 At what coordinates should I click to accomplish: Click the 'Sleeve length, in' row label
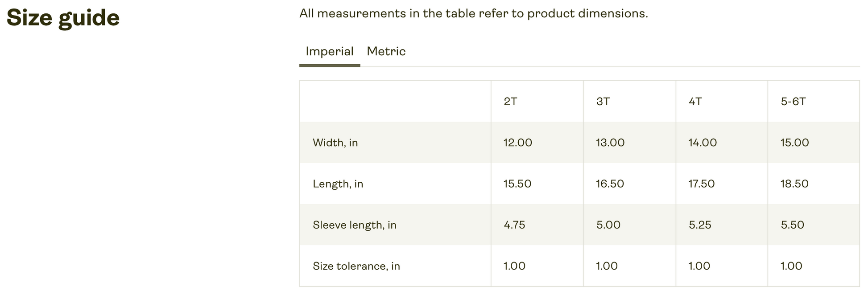tap(354, 225)
